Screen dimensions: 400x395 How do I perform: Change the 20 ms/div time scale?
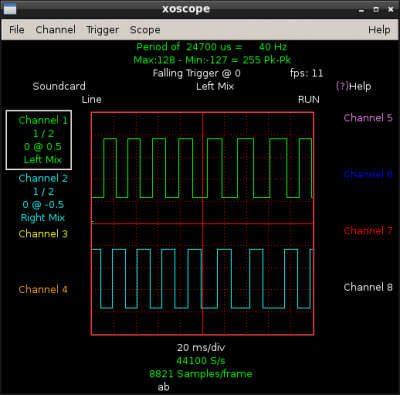201,348
